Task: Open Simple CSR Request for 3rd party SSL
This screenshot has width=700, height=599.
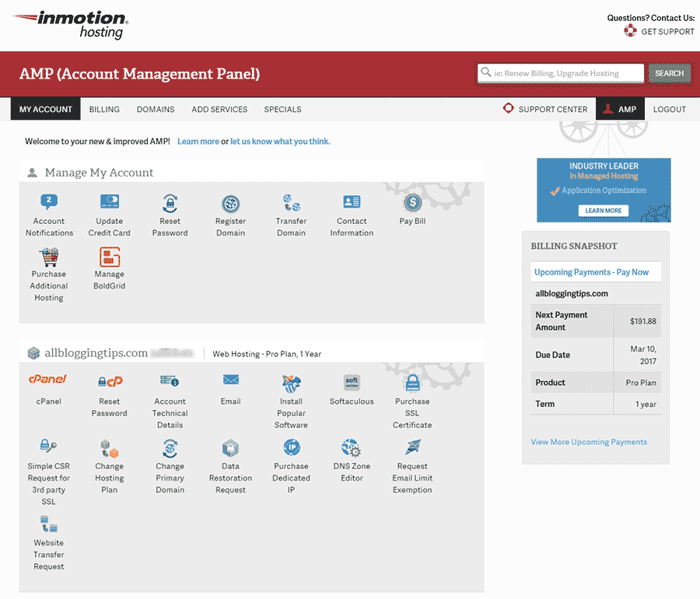Action: [48, 446]
